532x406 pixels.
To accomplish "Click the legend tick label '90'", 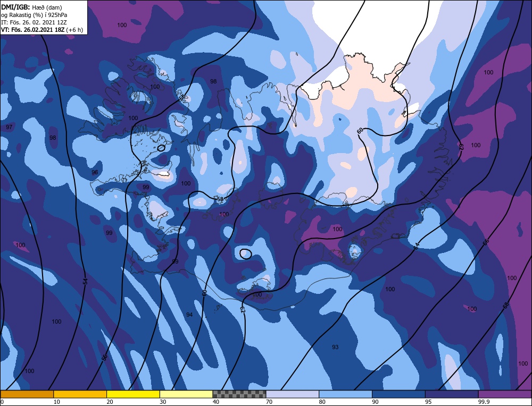I will 375,402.
